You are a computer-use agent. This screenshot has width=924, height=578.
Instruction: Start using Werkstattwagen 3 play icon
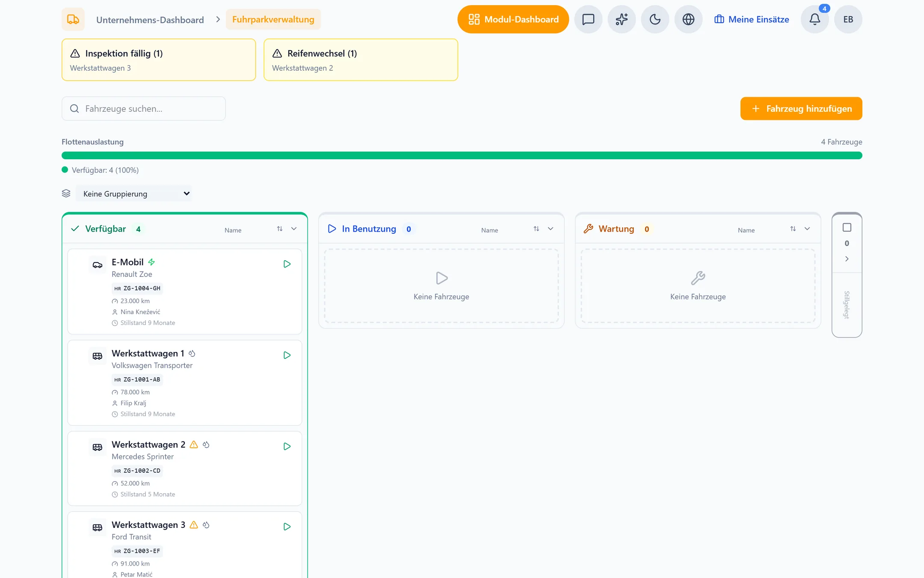pos(287,527)
